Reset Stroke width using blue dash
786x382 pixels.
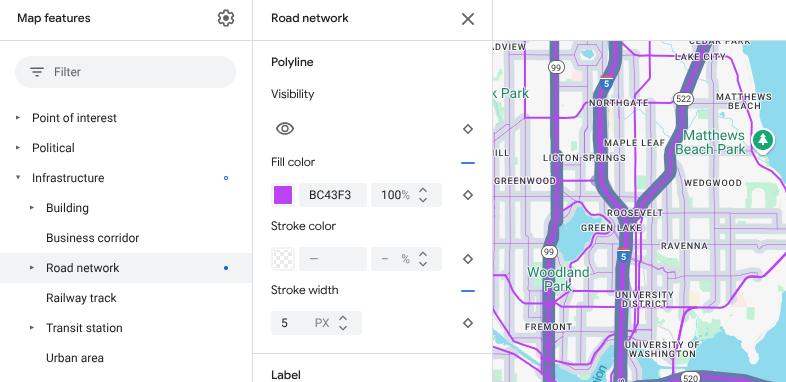pos(468,291)
